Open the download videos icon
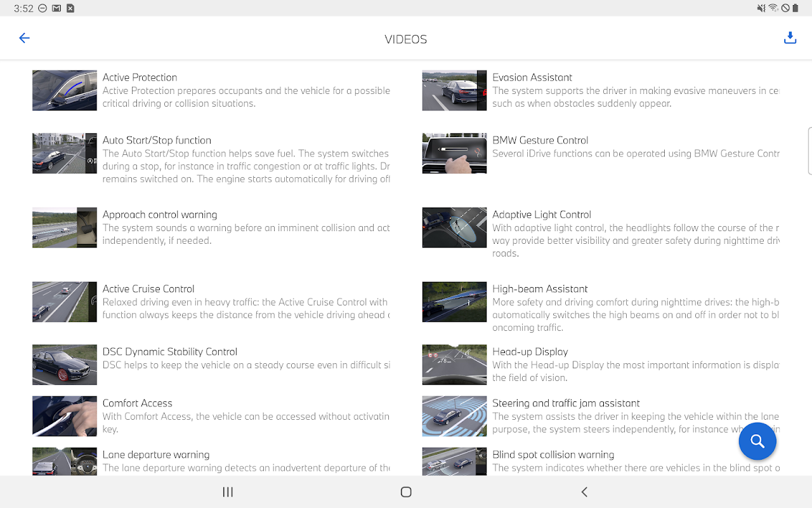The height and width of the screenshot is (508, 812). 790,37
